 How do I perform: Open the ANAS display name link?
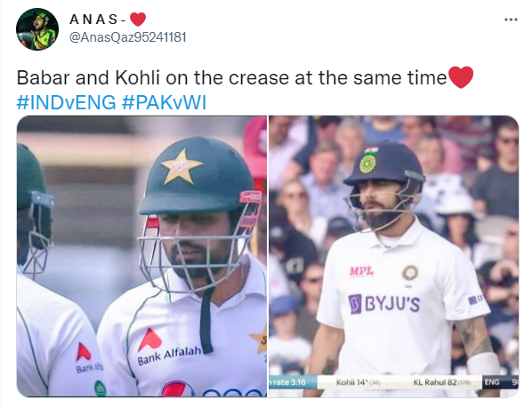pyautogui.click(x=98, y=20)
